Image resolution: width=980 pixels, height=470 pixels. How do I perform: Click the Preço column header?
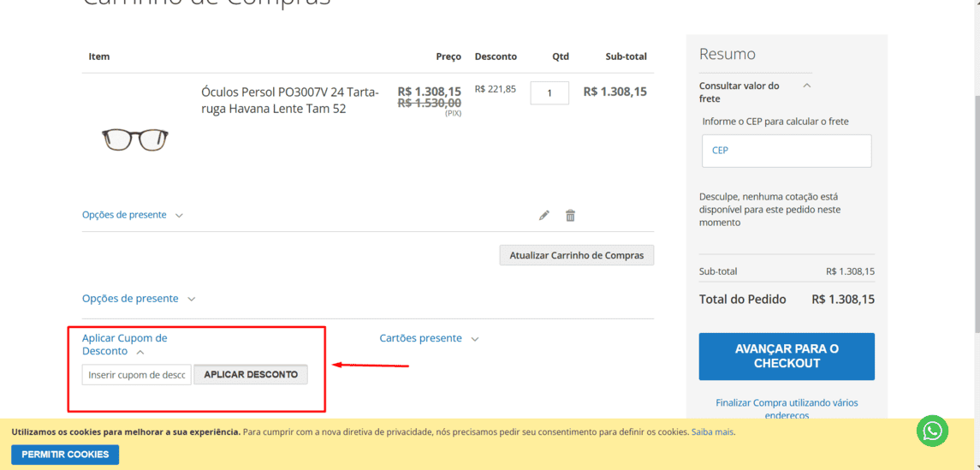448,57
